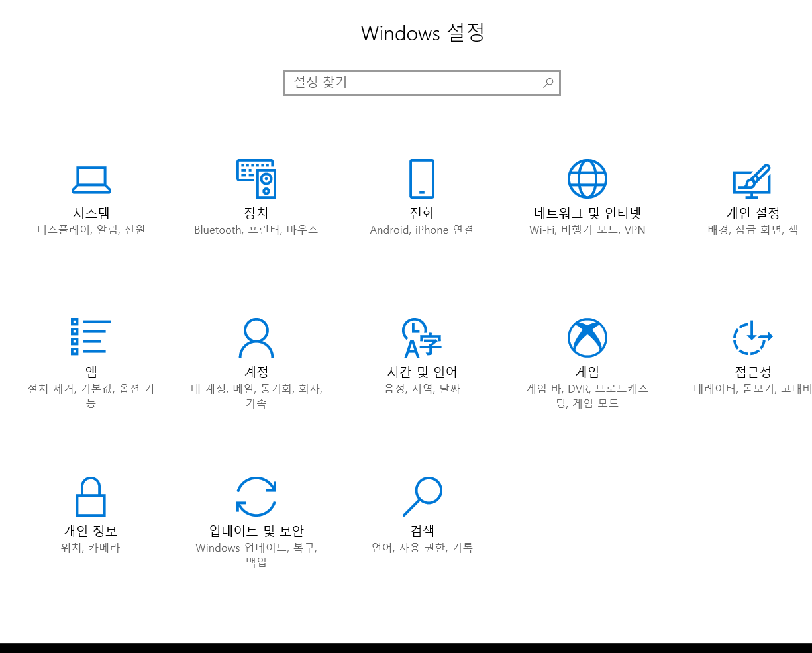The width and height of the screenshot is (812, 653).
Task: Open the 시간 및 언어 clock icon
Action: tap(422, 338)
